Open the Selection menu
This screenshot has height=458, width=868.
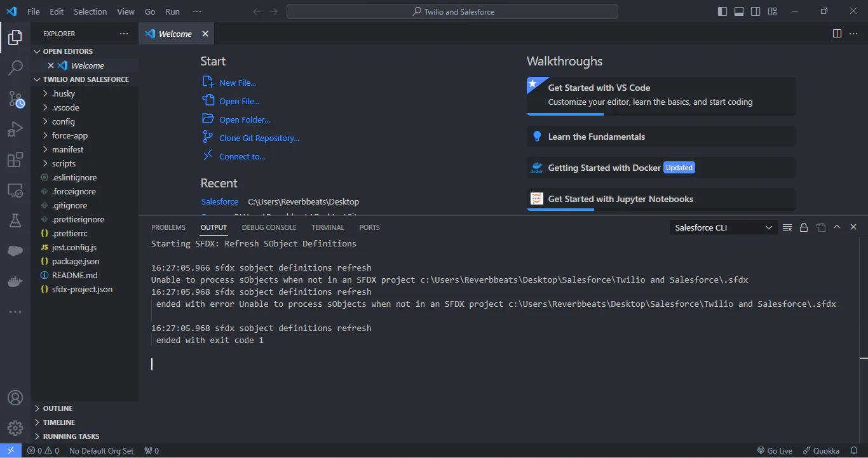90,11
